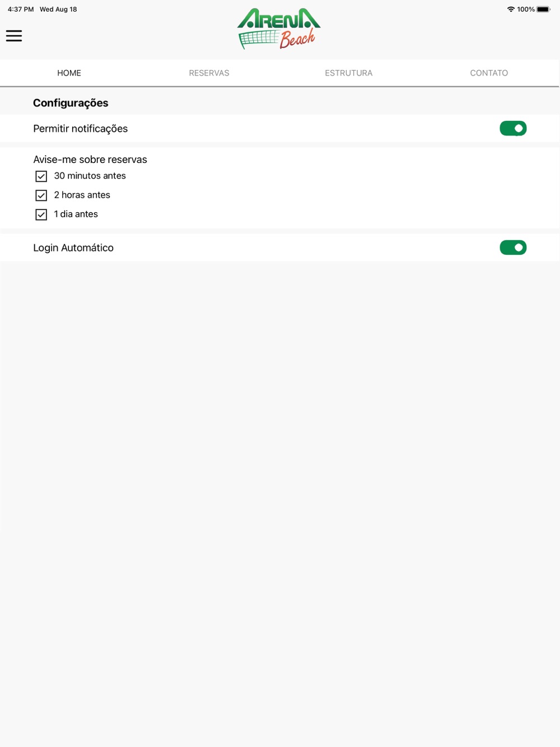Uncheck the 2 horas antes checkbox
560x747 pixels.
[41, 195]
